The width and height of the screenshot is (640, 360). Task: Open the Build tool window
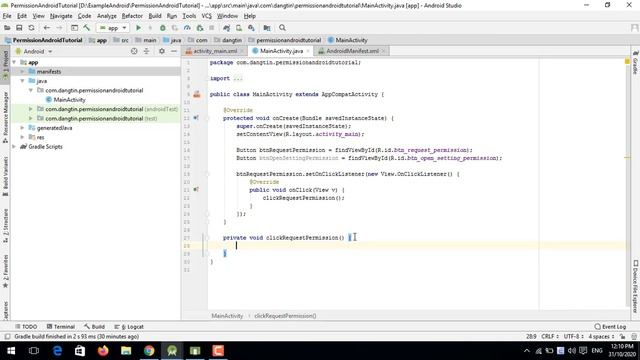point(94,327)
